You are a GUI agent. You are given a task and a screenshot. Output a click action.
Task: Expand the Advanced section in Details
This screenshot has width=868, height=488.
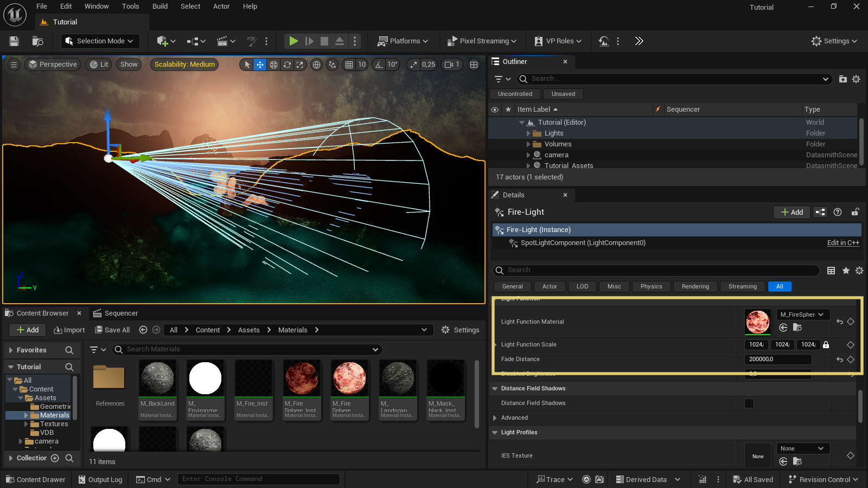click(495, 418)
